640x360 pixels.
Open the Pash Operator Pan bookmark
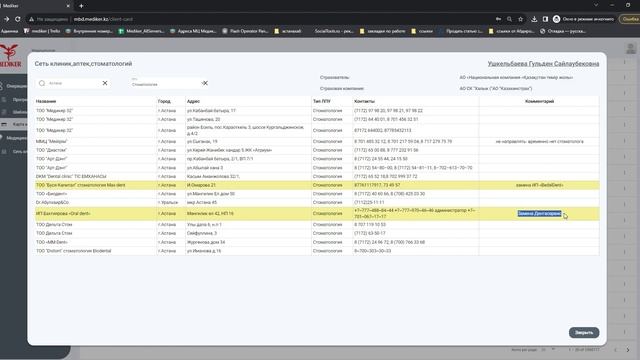[245, 31]
